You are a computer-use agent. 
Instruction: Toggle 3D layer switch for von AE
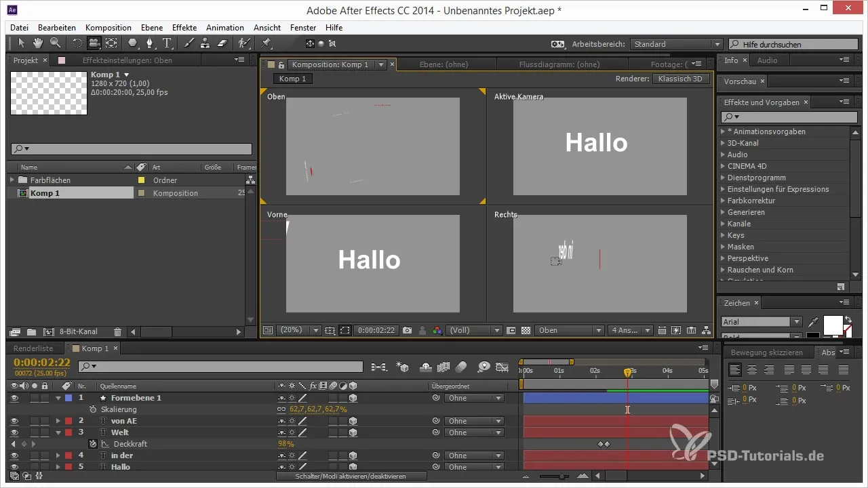353,421
